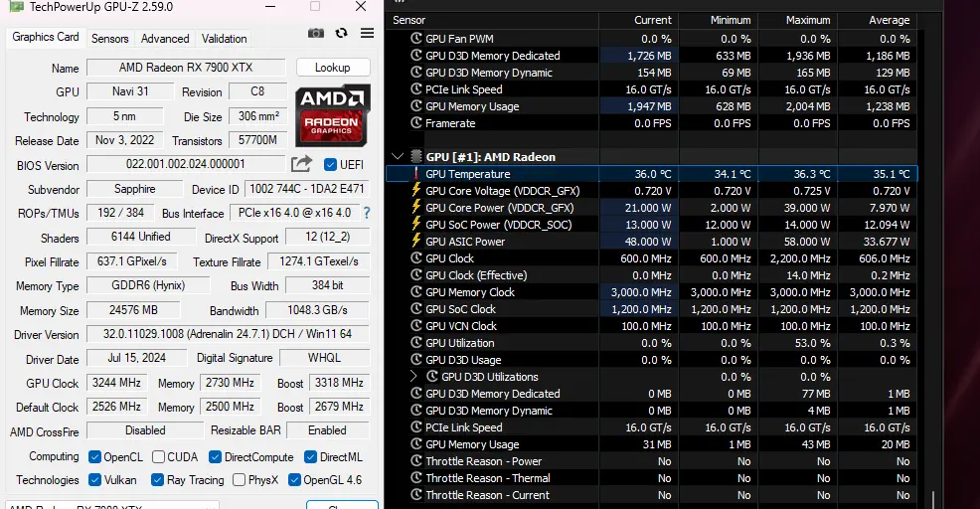The height and width of the screenshot is (509, 980).
Task: Click the GPU VCN Clock sensor icon
Action: (x=416, y=325)
